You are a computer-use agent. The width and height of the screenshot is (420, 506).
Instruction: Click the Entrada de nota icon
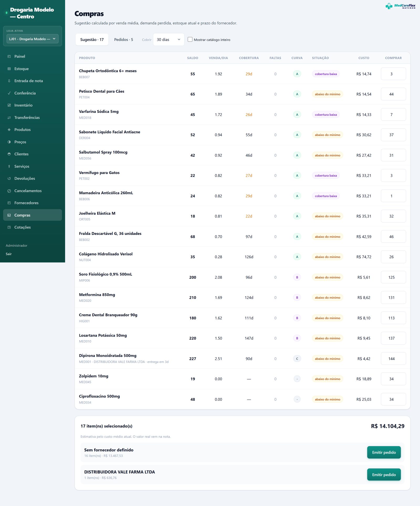[x=9, y=81]
